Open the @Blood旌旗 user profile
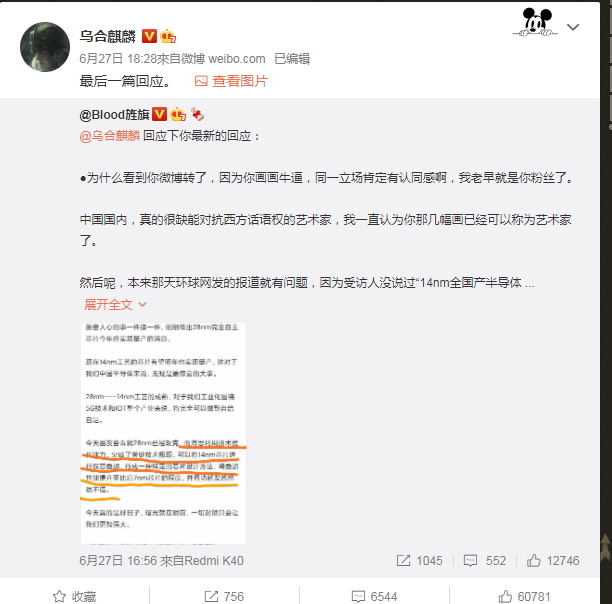This screenshot has width=612, height=604. (114, 115)
